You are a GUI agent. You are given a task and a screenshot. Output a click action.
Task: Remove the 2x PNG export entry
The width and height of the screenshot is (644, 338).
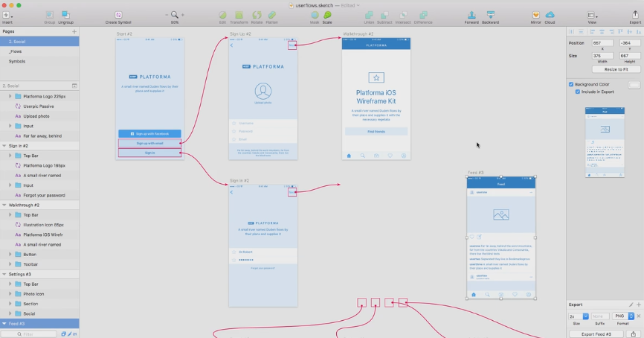click(639, 316)
